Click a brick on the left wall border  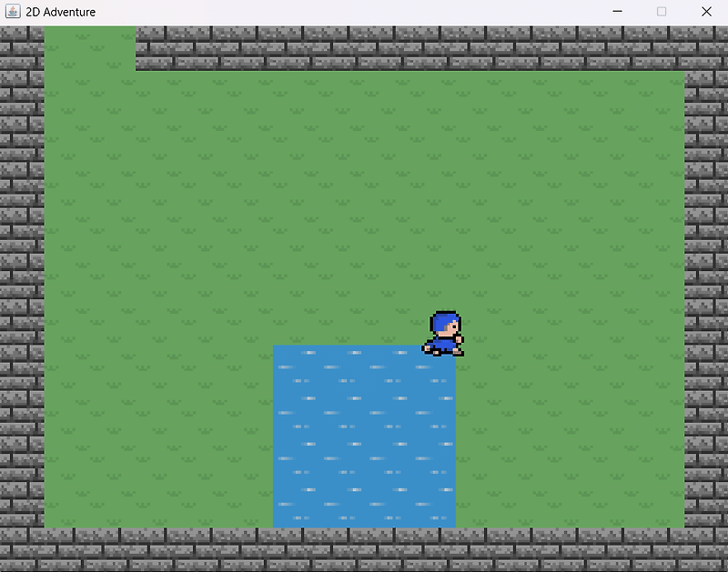coord(23,273)
